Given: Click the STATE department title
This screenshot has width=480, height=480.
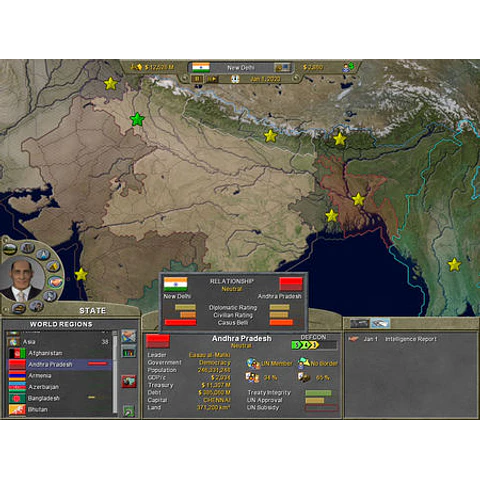Looking at the screenshot, I should tap(93, 311).
